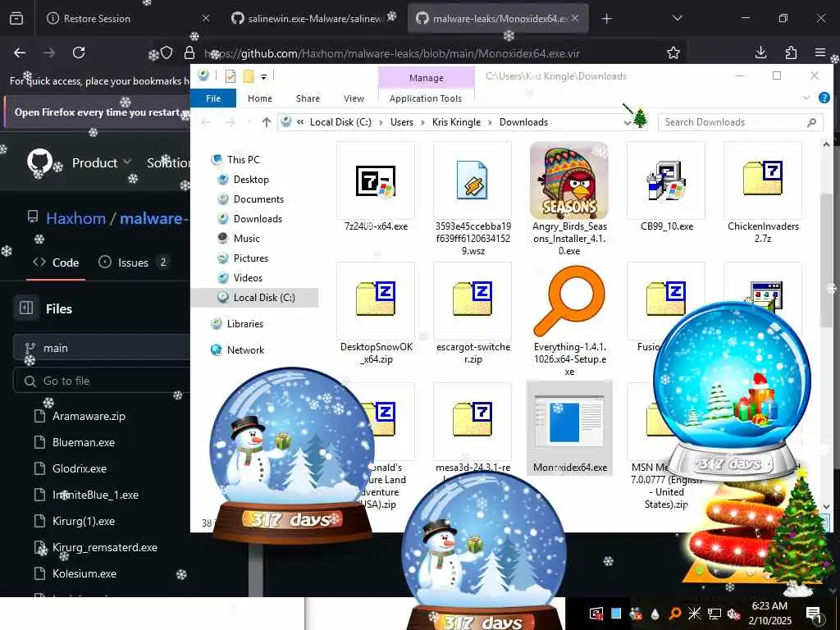Open Blueman.exe in GitHub file list
This screenshot has height=630, width=840.
(x=84, y=442)
